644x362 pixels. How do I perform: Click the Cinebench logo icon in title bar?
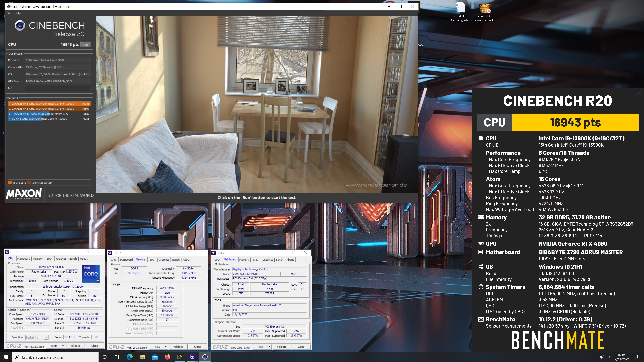[x=8, y=7]
